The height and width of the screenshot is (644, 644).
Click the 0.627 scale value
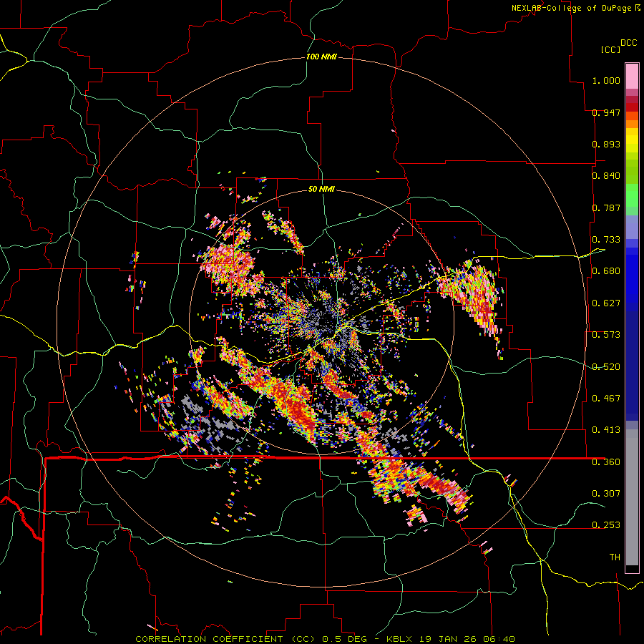pyautogui.click(x=606, y=303)
